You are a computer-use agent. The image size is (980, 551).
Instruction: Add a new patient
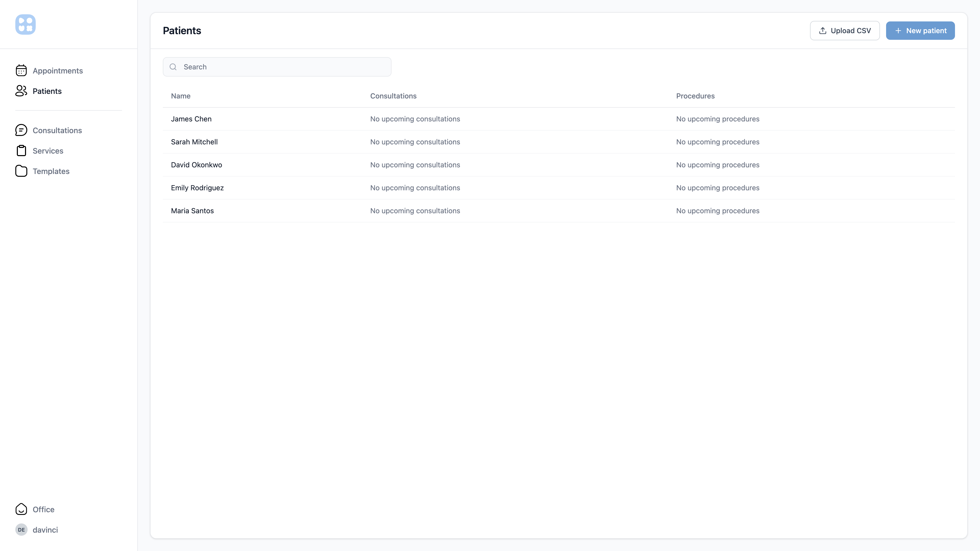[x=920, y=31]
